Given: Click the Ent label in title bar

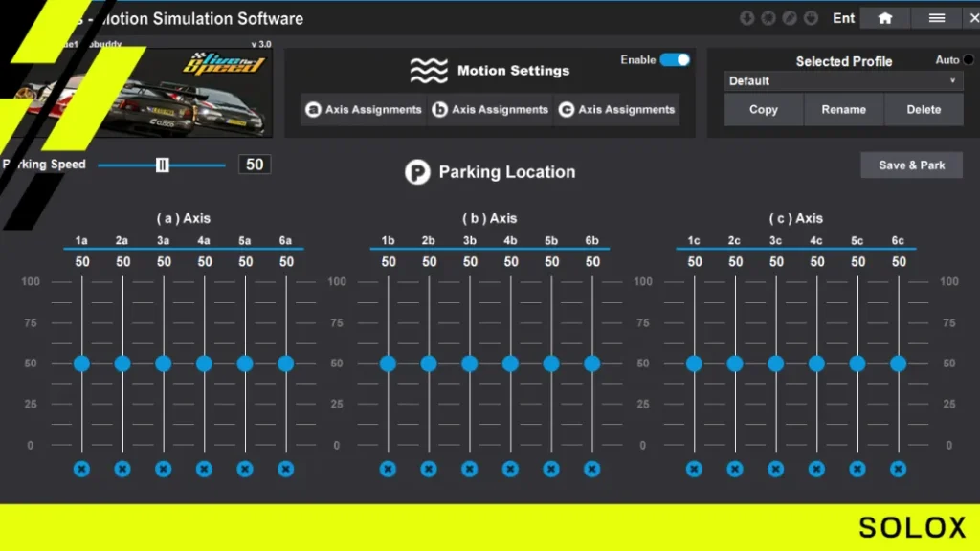Looking at the screenshot, I should (x=843, y=18).
